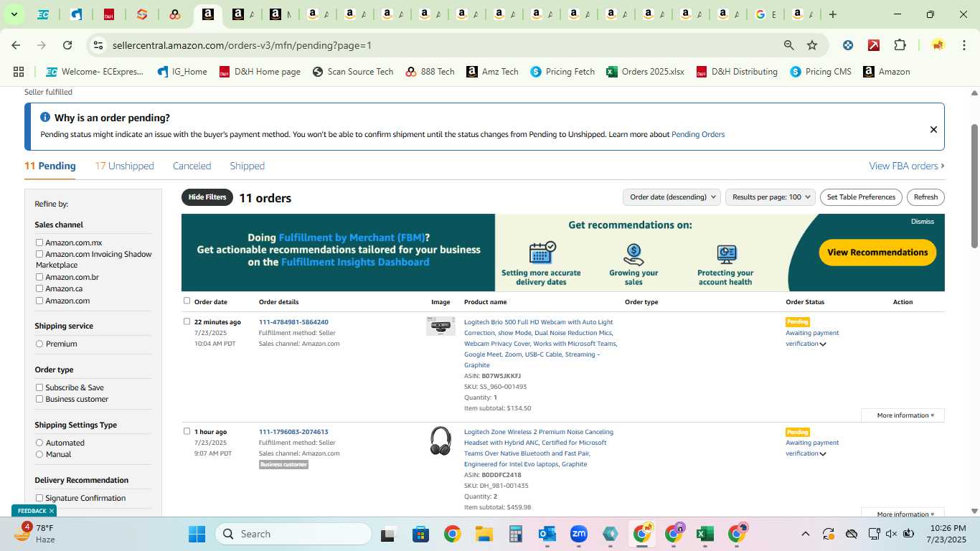Switch to the Shipped tab
This screenshot has width=980, height=551.
tap(248, 166)
